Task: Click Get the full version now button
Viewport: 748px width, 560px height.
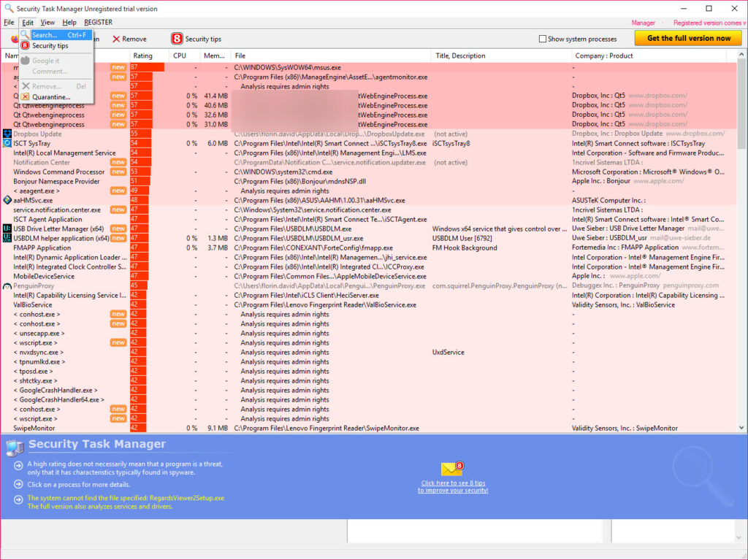Action: [x=688, y=38]
